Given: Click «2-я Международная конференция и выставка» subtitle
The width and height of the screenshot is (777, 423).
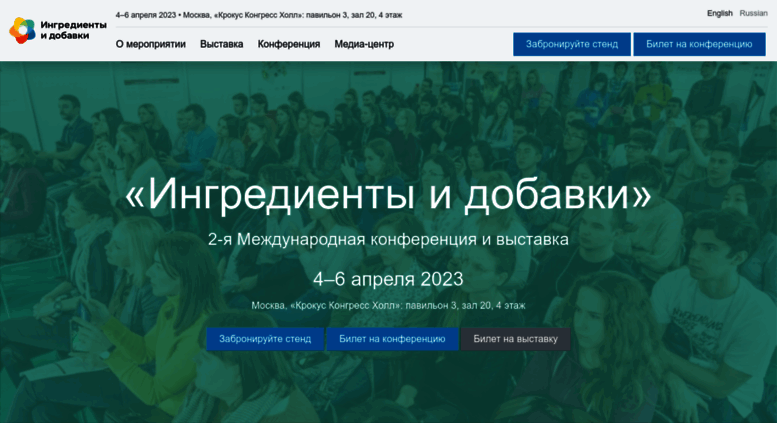Looking at the screenshot, I should [x=388, y=240].
